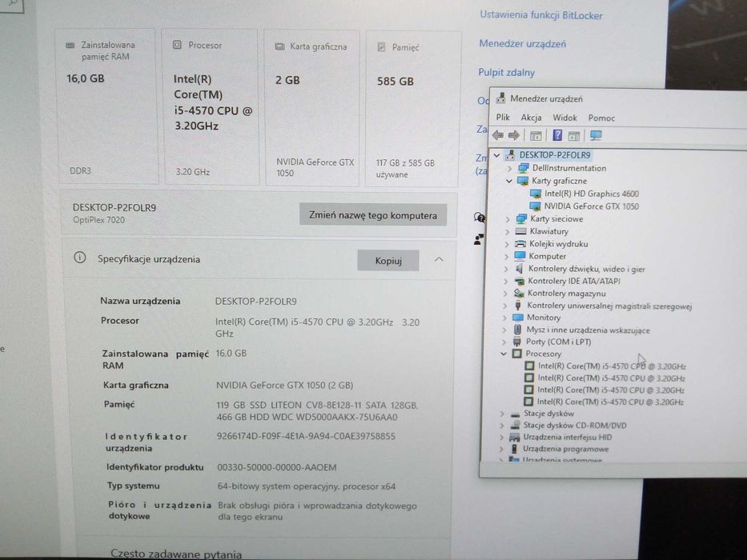Click the DDR3 label on RAM card
The image size is (747, 560).
[x=81, y=170]
